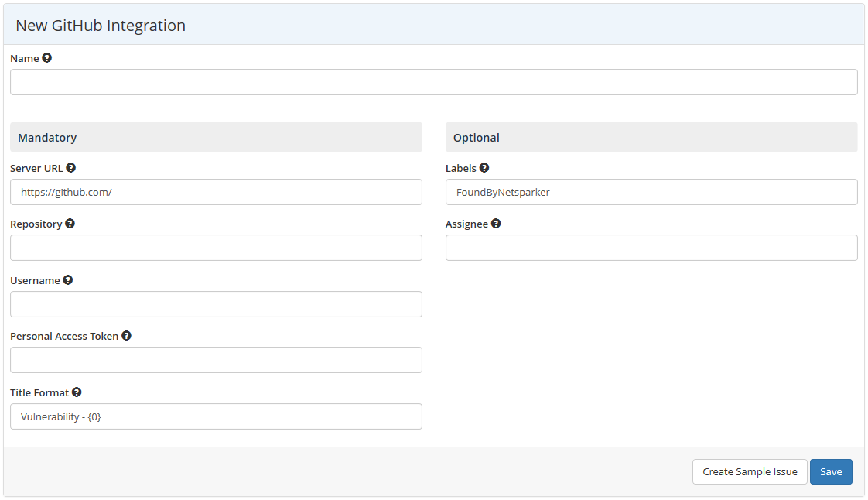Select the FoundByNetsparker labels field
Image resolution: width=868 pixels, height=500 pixels.
pyautogui.click(x=651, y=191)
